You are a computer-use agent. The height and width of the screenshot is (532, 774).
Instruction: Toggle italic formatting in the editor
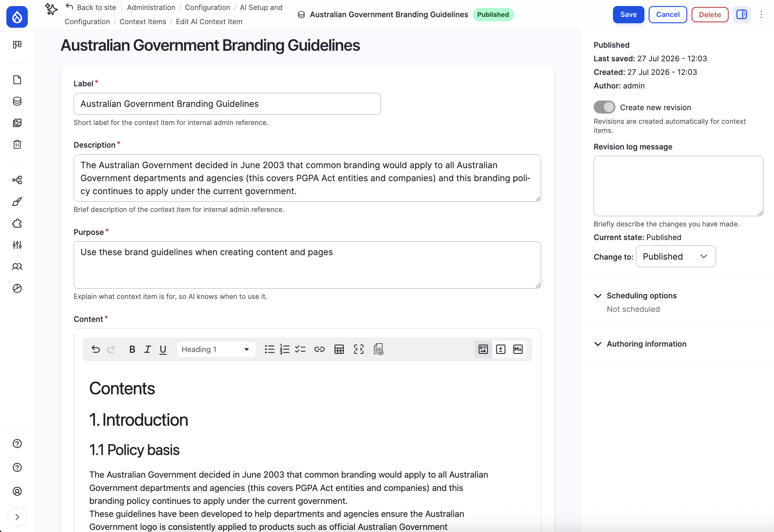point(147,349)
